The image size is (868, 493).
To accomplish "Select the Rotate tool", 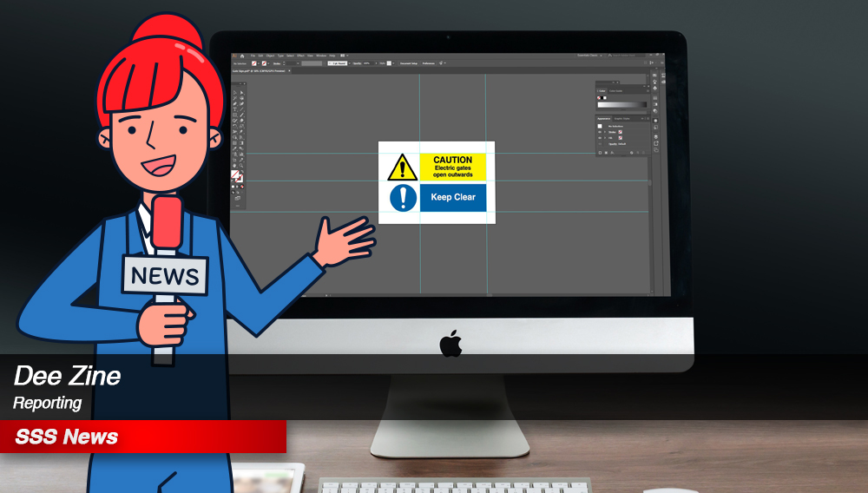I will click(234, 126).
